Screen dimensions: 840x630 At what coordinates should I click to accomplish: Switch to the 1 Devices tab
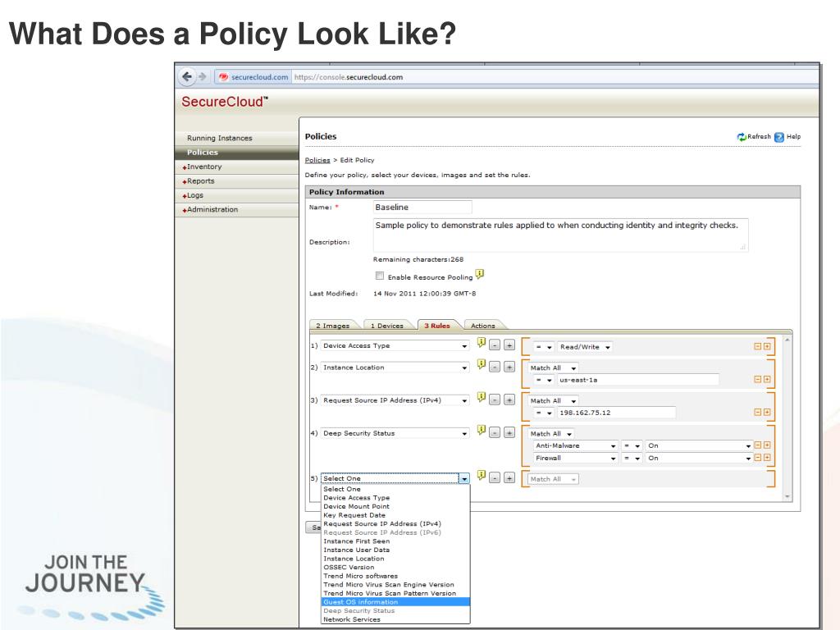click(x=387, y=325)
